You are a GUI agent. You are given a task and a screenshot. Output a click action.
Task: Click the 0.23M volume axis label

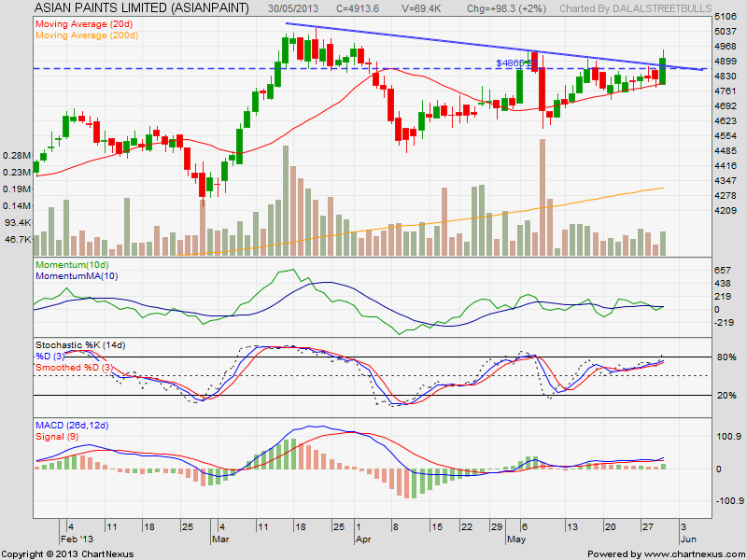(17, 173)
